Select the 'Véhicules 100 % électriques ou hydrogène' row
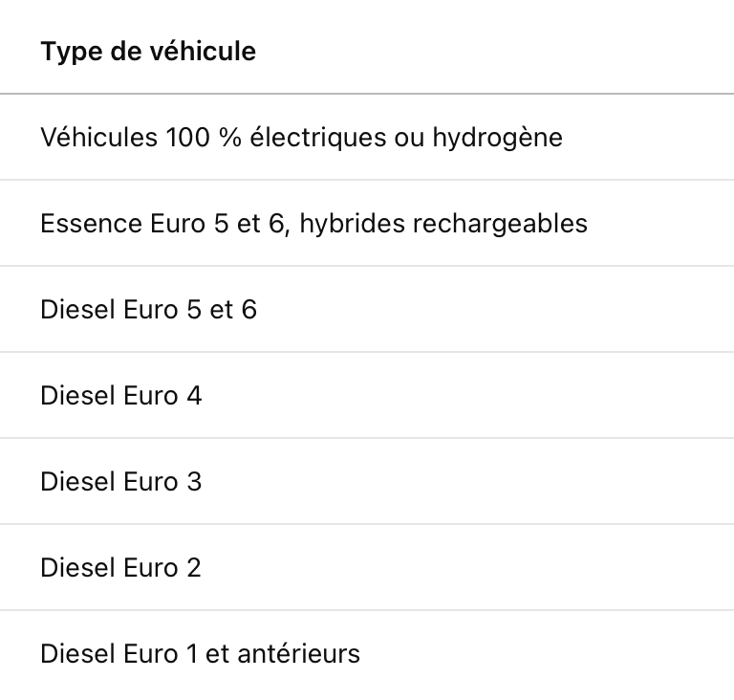The width and height of the screenshot is (734, 700). (301, 138)
